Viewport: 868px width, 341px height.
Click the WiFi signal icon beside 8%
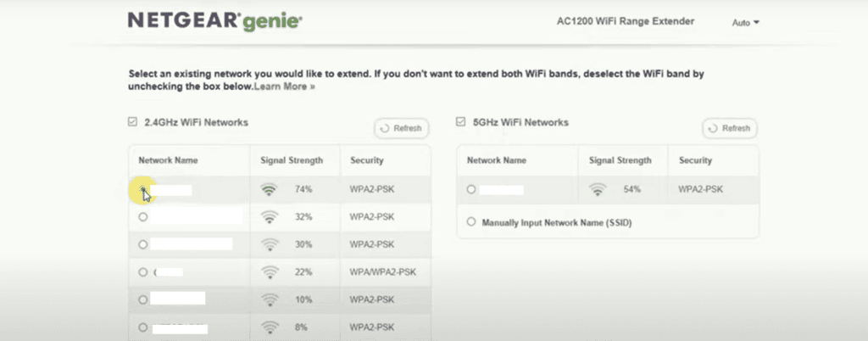(269, 327)
